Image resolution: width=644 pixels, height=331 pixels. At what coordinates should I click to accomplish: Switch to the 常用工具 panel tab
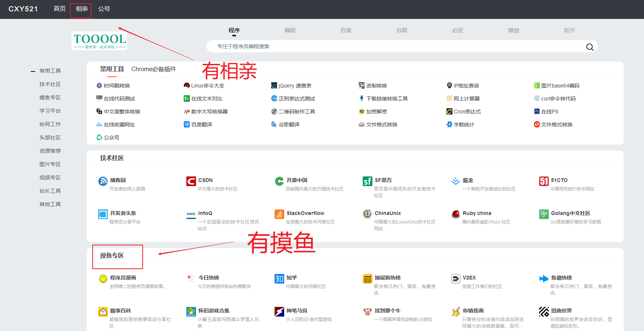(112, 69)
